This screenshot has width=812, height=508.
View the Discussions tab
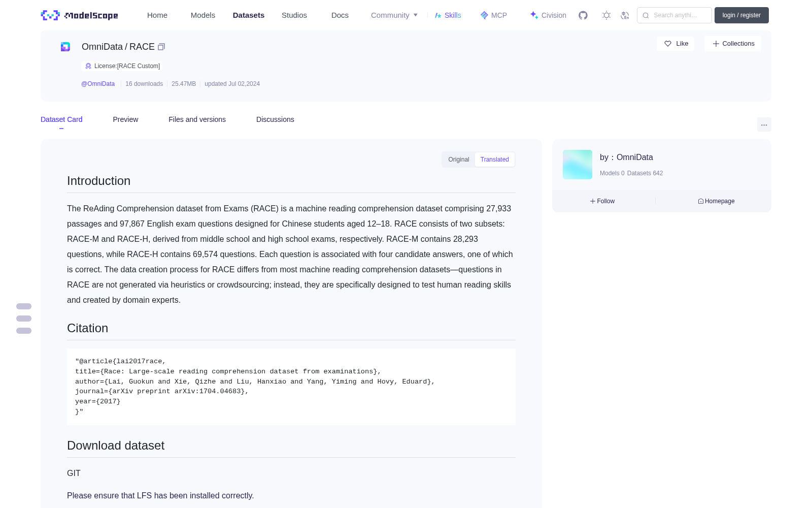click(275, 119)
